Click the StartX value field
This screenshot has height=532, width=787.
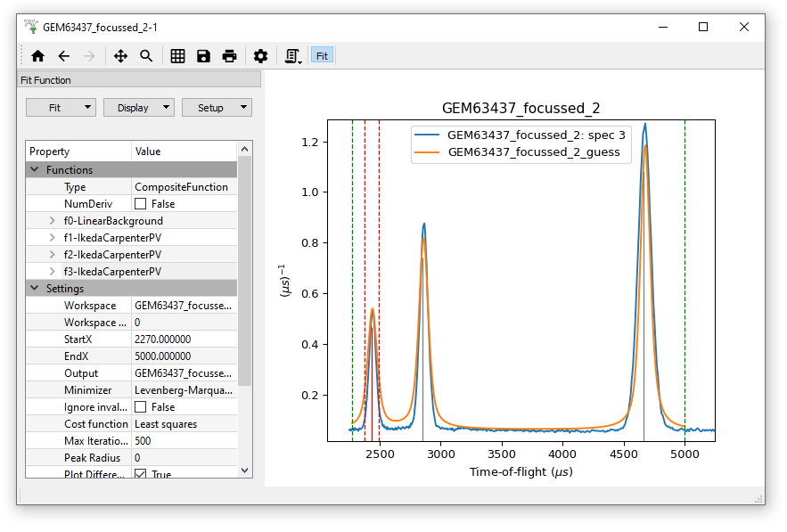coord(184,340)
